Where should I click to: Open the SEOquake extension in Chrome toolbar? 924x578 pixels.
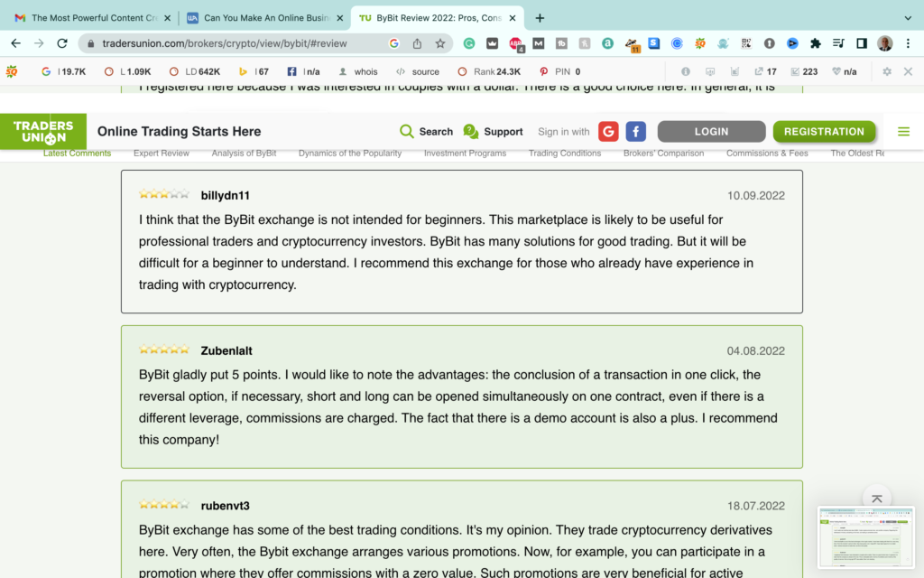point(700,43)
